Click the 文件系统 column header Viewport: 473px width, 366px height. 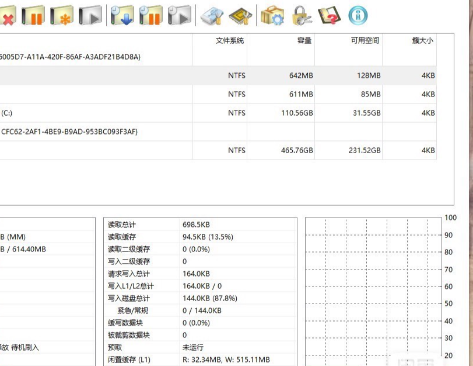tap(230, 41)
